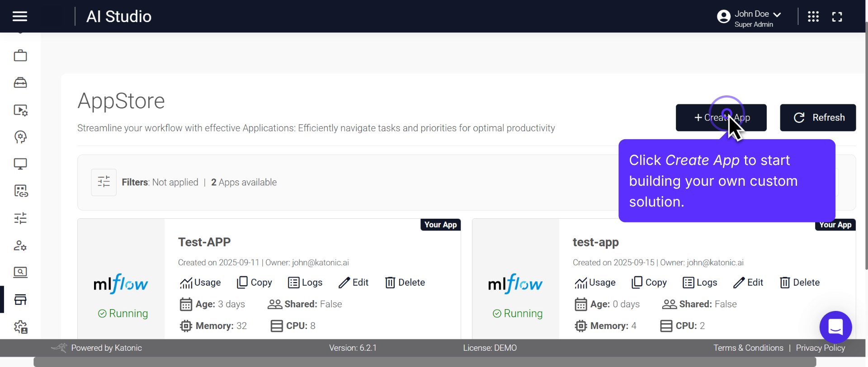The image size is (868, 367).
Task: Click the 'Age: 3 days' text
Action: [x=212, y=304]
